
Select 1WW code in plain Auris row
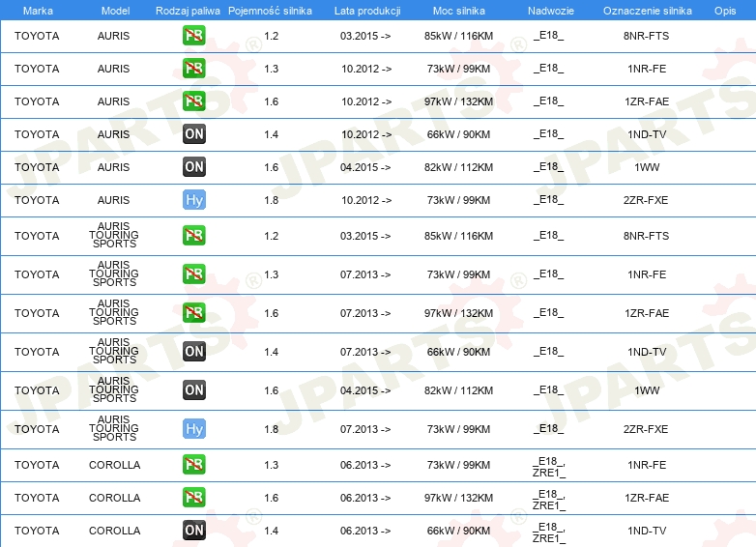click(x=647, y=167)
